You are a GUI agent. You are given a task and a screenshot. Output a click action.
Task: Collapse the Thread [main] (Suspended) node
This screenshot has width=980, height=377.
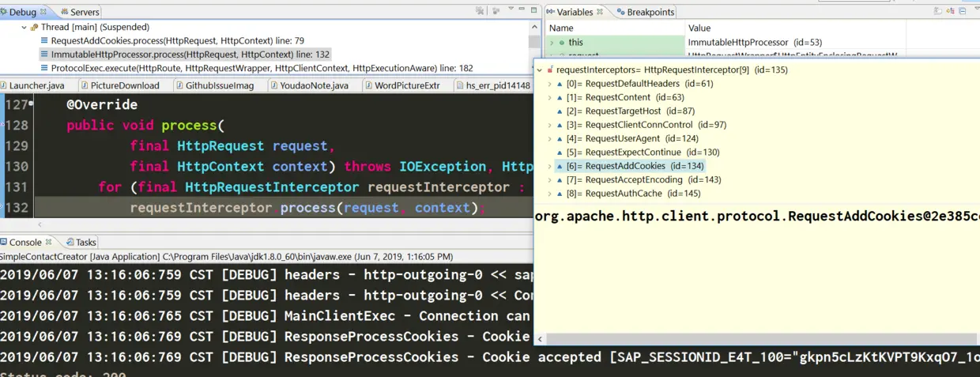point(24,27)
